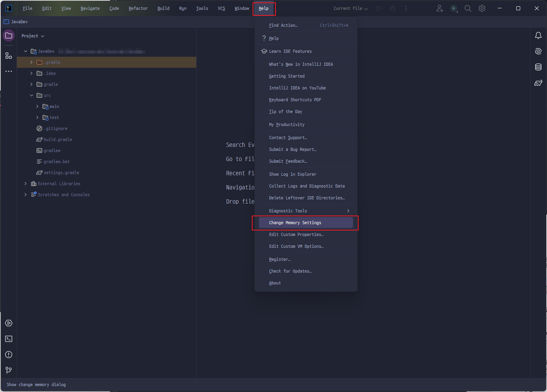This screenshot has width=547, height=392.
Task: Open the Current File run configuration dropdown
Action: pyautogui.click(x=350, y=8)
